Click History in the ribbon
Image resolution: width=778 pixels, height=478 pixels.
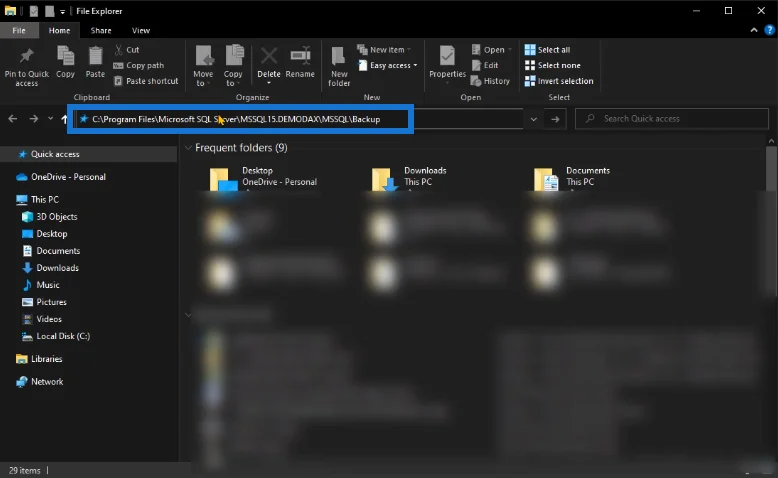coord(490,81)
